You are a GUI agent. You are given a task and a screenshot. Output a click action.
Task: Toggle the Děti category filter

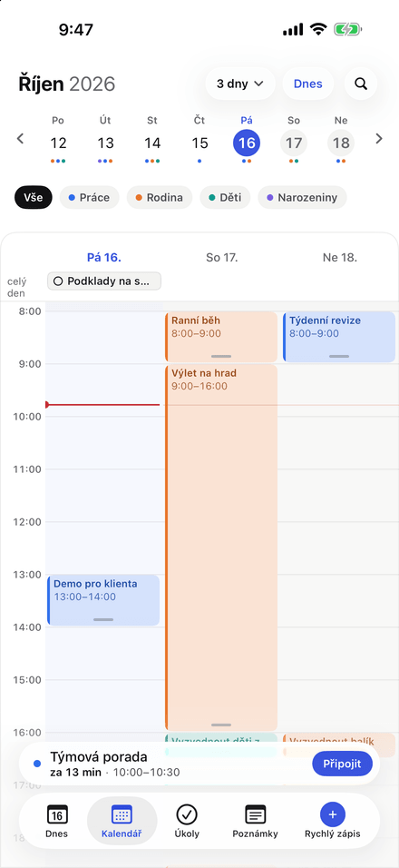tap(225, 198)
